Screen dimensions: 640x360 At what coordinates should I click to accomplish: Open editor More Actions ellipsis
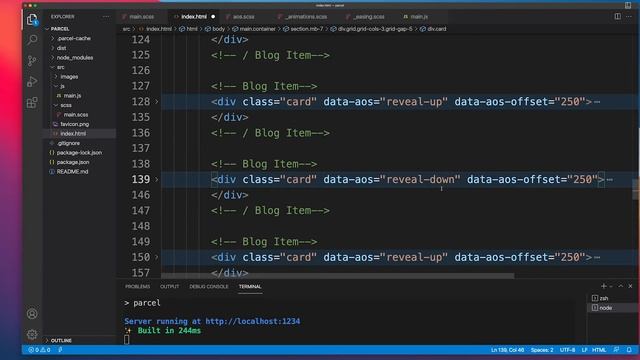(x=629, y=16)
